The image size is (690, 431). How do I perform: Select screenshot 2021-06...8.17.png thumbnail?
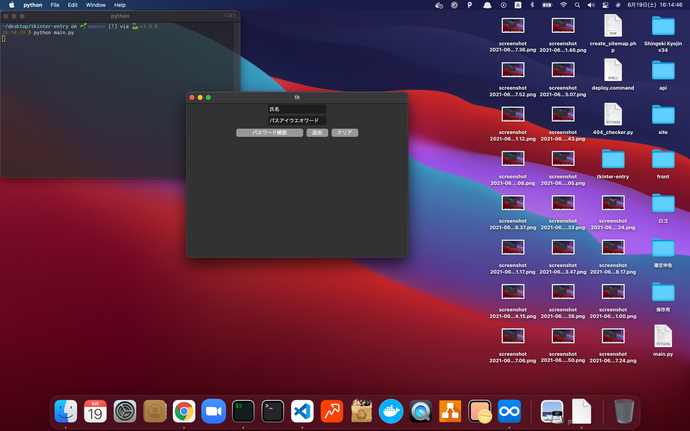tap(613, 248)
